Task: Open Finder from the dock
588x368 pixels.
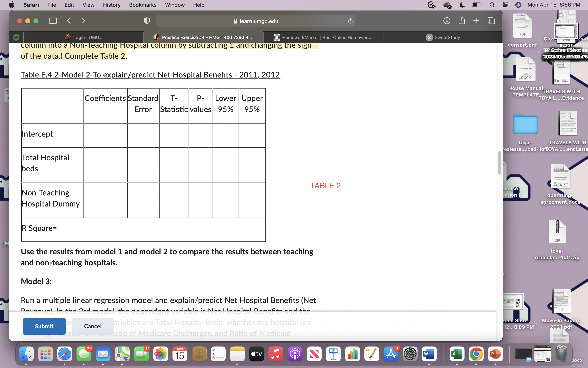Action: [x=26, y=354]
